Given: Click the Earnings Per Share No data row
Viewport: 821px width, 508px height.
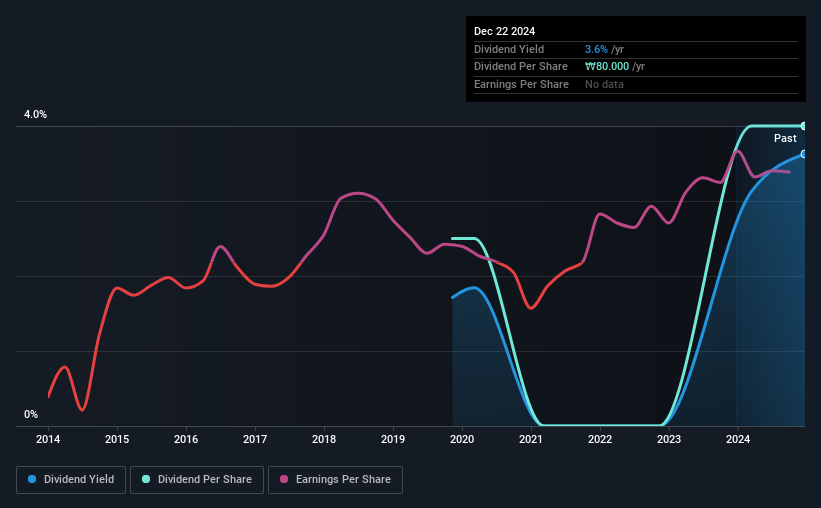Looking at the screenshot, I should pos(636,84).
